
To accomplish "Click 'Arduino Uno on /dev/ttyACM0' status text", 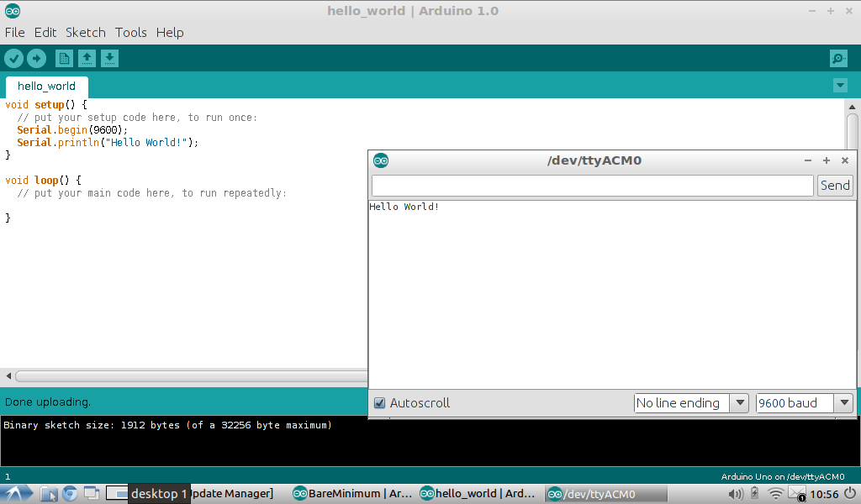I will tap(783, 476).
